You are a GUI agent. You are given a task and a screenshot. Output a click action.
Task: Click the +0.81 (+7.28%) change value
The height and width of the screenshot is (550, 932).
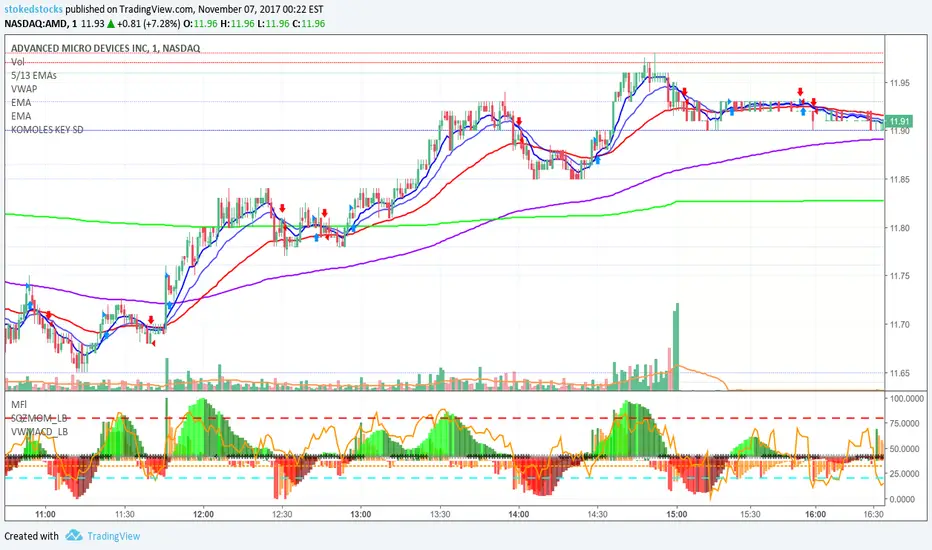tap(148, 24)
